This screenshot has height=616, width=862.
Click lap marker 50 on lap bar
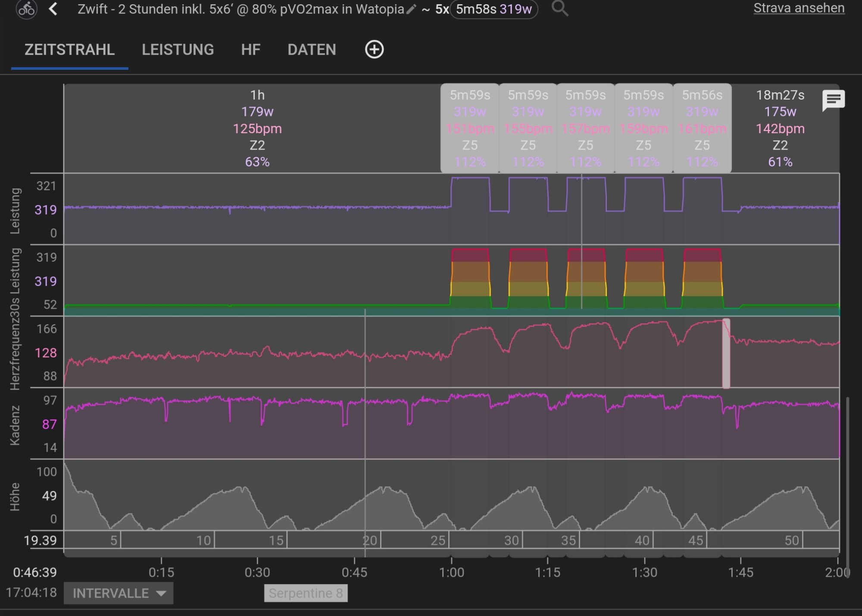792,540
